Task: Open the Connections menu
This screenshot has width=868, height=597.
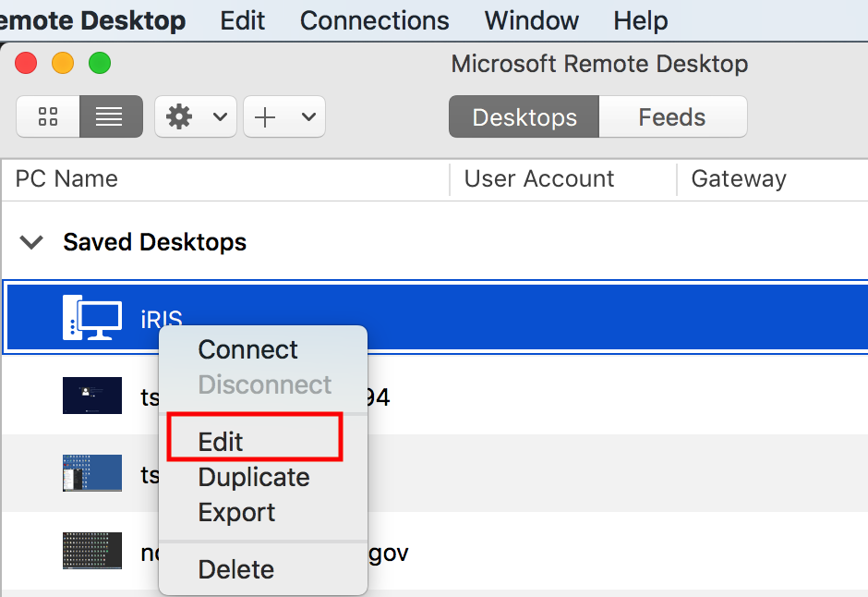Action: 374,20
